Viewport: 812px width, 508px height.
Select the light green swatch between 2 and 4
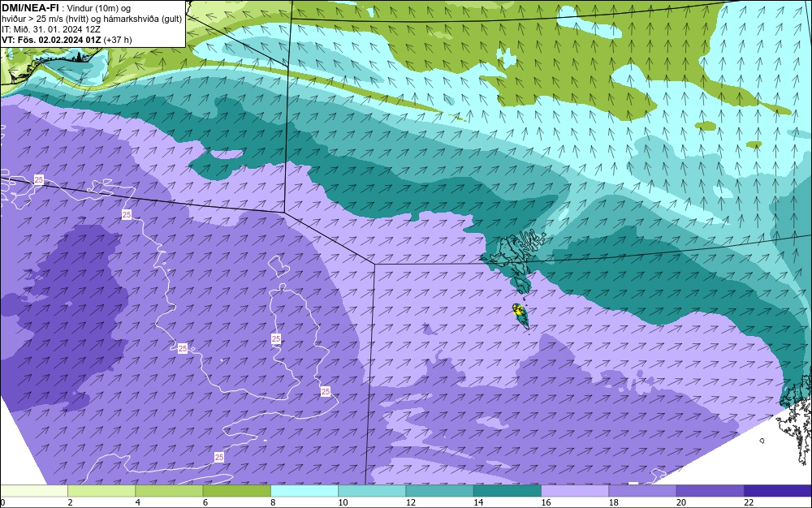[101, 490]
